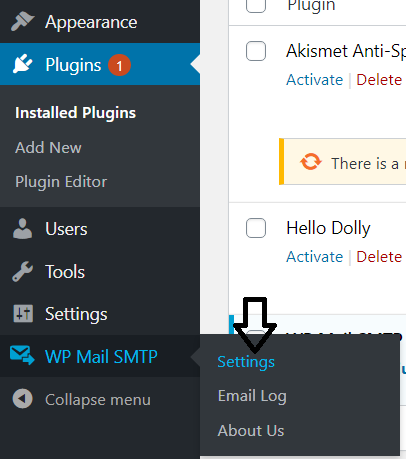Screen dimensions: 406x459
Task: Activate the Akismet Anti-Spam plugin
Action: click(x=314, y=80)
